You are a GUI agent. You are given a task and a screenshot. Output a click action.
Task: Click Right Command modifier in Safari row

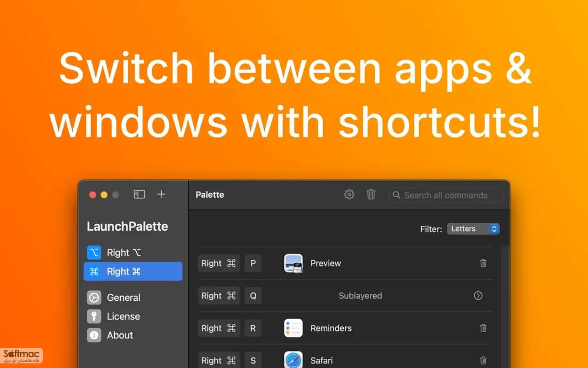[x=219, y=360]
